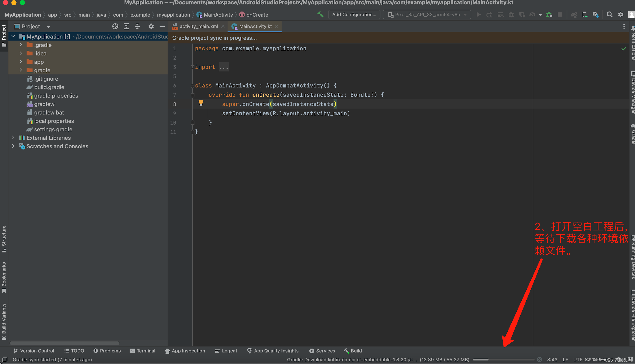Click Collapse All icon in Project panel
This screenshot has width=635, height=364.
[137, 26]
